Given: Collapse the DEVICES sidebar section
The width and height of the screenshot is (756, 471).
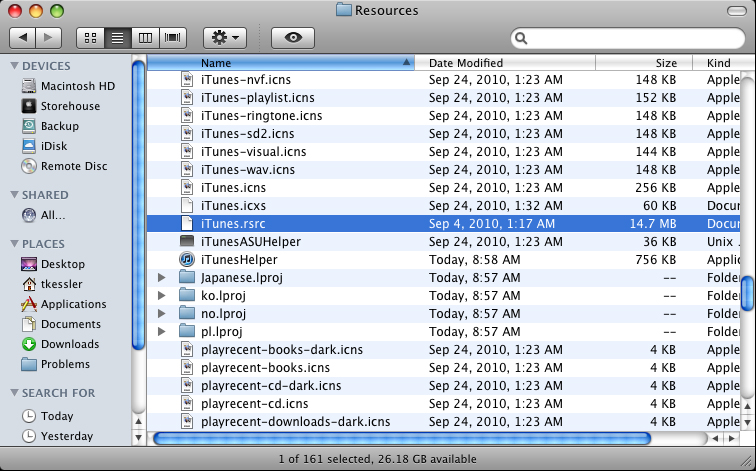Looking at the screenshot, I should [x=14, y=66].
